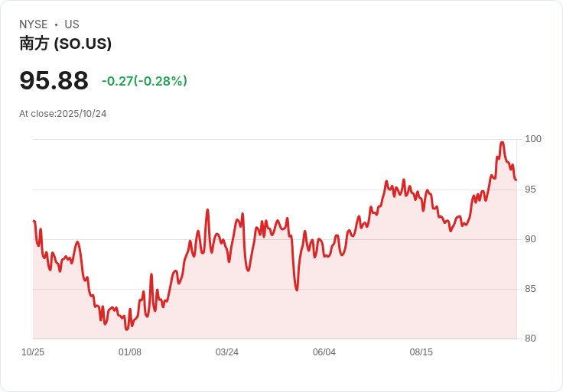Click the 08/15 x-axis date label
The height and width of the screenshot is (392, 563).
[421, 352]
